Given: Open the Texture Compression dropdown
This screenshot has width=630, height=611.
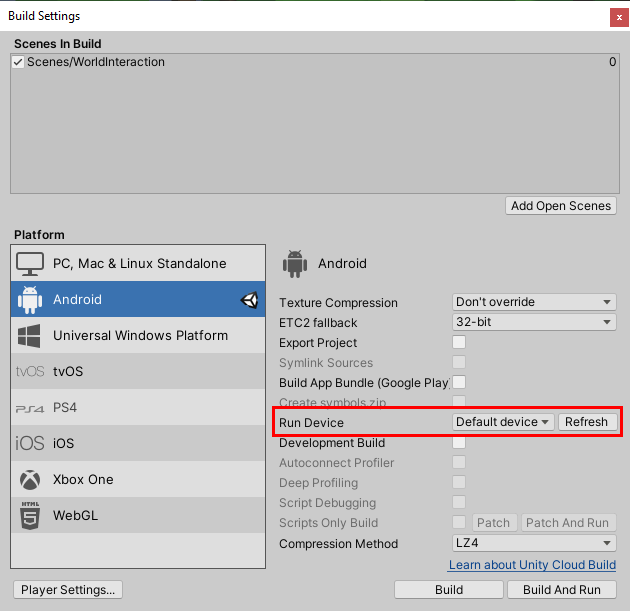Looking at the screenshot, I should pyautogui.click(x=534, y=302).
